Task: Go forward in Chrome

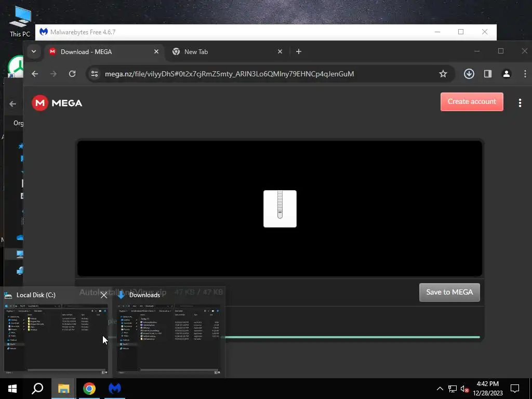Action: 54,74
